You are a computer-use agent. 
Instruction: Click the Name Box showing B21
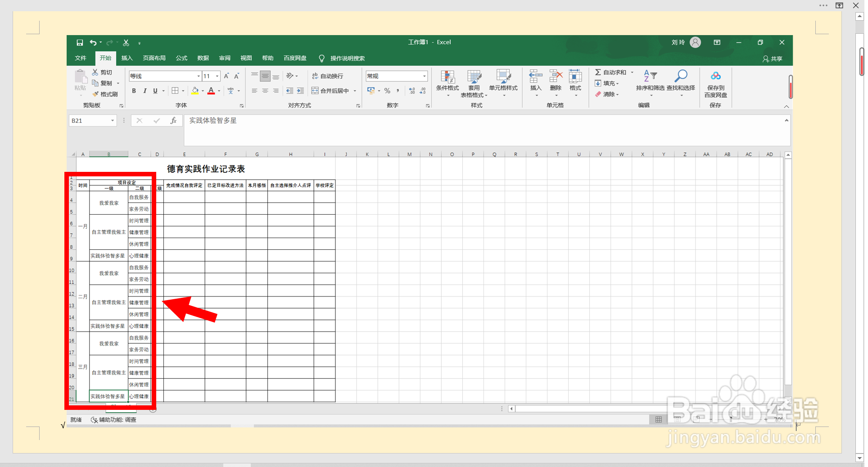pyautogui.click(x=93, y=121)
